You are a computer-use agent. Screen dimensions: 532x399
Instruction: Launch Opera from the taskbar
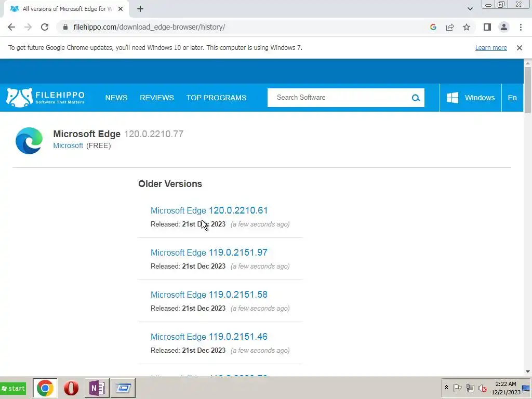click(x=71, y=388)
